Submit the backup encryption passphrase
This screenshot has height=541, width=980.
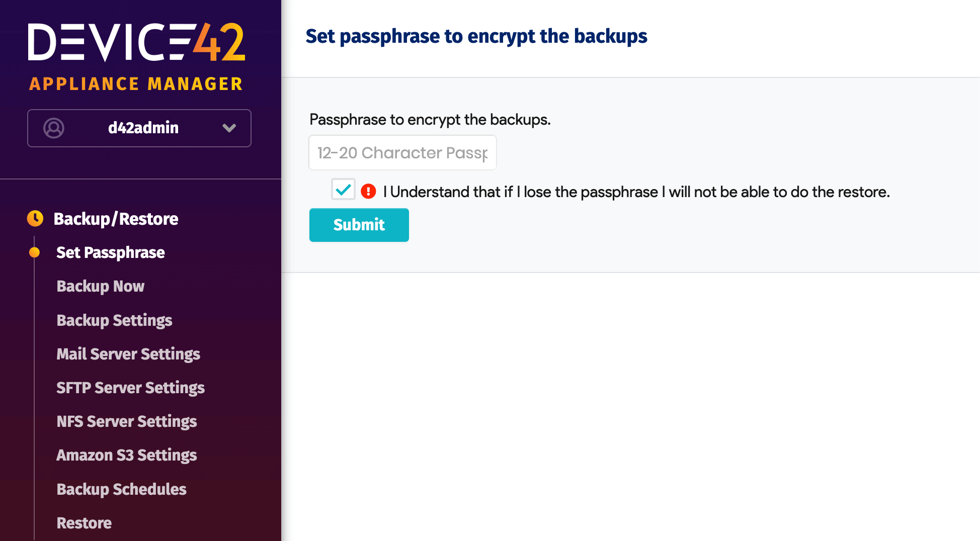(359, 225)
